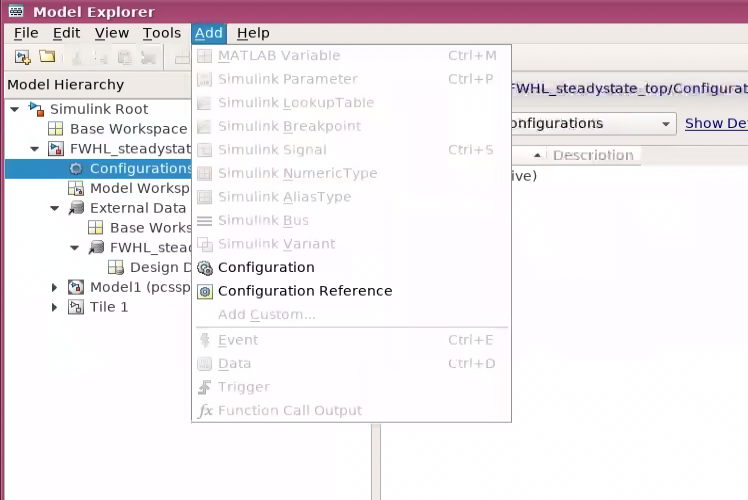Click the Configuration Reference icon in the Add menu
Viewport: 748px width, 500px height.
[205, 291]
